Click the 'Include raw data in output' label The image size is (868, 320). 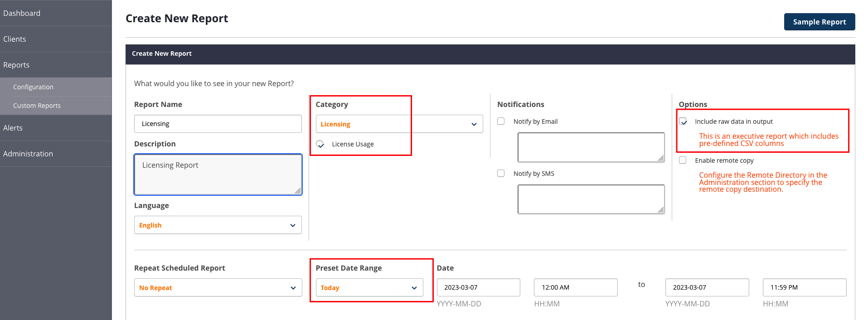click(x=734, y=121)
